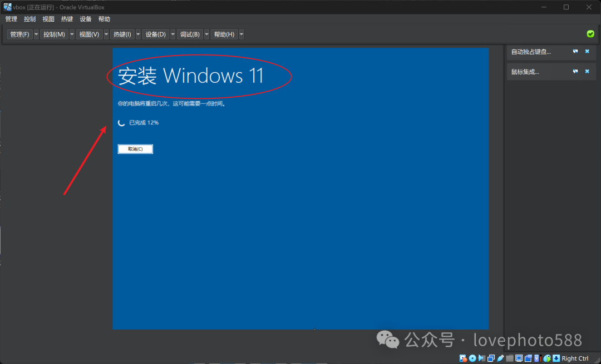Open USB devices status bar icon
601x364 pixels.
[x=500, y=358]
